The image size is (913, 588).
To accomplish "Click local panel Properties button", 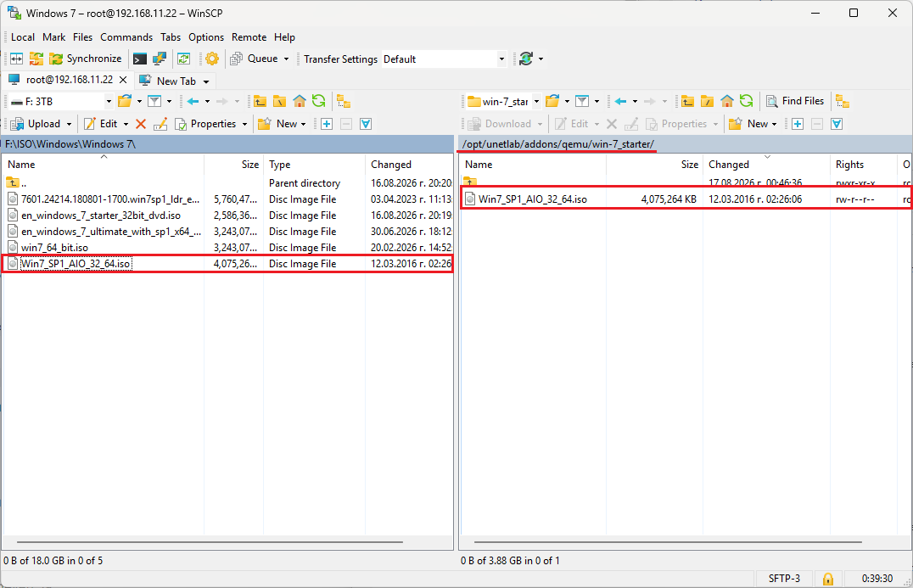I will tap(205, 123).
